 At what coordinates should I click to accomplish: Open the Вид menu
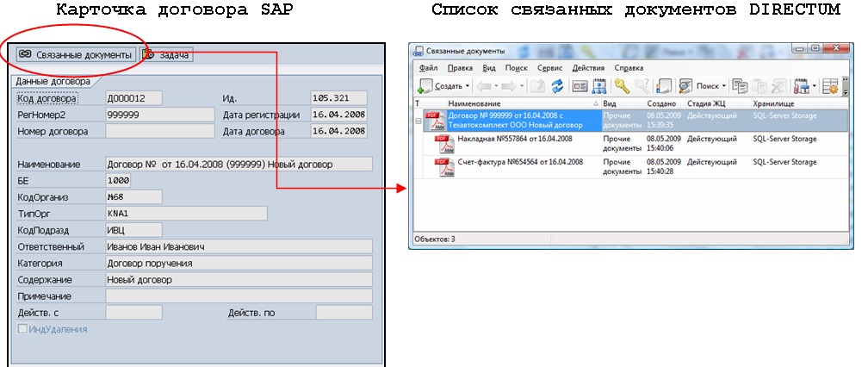pos(489,67)
